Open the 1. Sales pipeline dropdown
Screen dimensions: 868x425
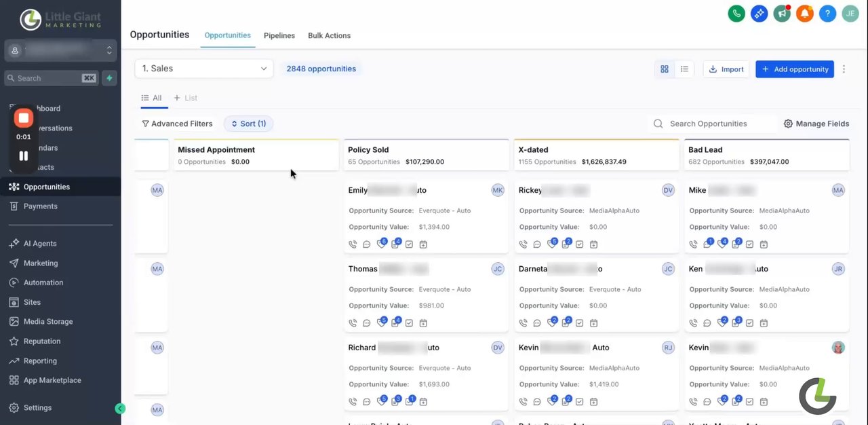point(204,69)
